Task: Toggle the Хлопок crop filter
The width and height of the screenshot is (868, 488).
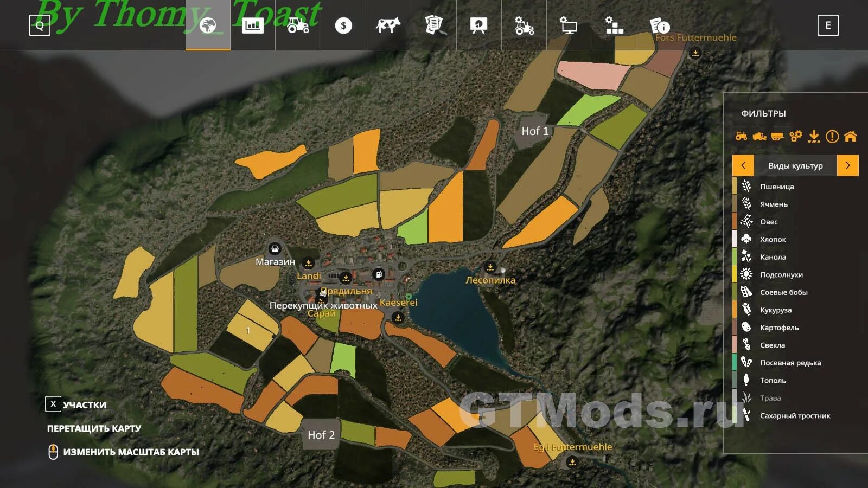Action: click(x=796, y=239)
